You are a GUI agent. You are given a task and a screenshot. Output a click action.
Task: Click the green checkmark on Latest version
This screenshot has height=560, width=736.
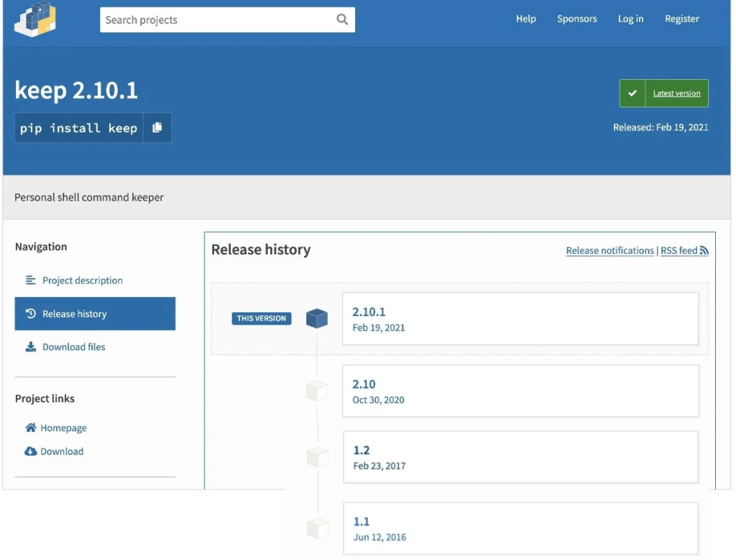(632, 93)
